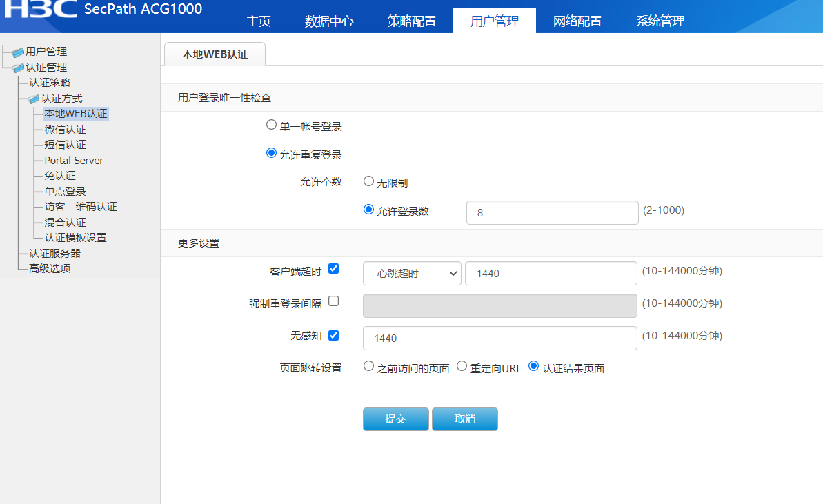
Task: Open Portal Server in the sidebar
Action: coord(74,161)
